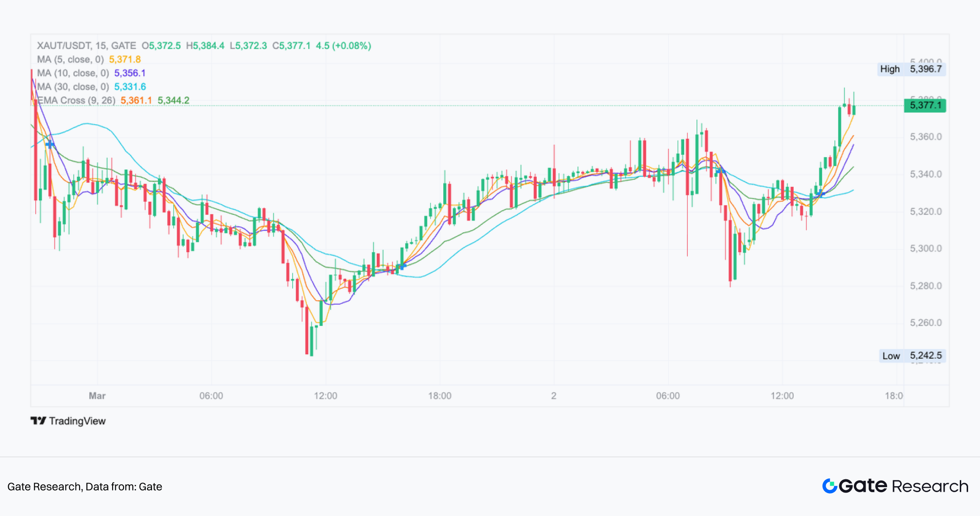The height and width of the screenshot is (516, 980).
Task: Click the Gate Research logo
Action: pyautogui.click(x=895, y=486)
